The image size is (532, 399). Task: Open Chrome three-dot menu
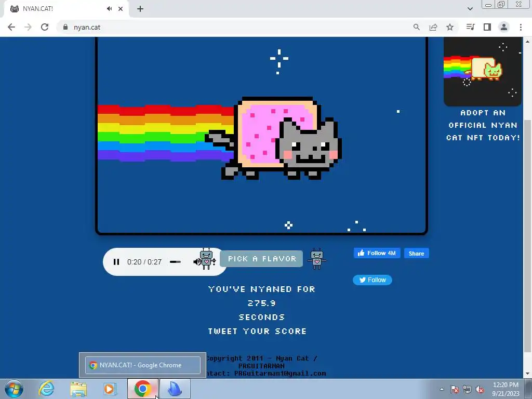(521, 27)
